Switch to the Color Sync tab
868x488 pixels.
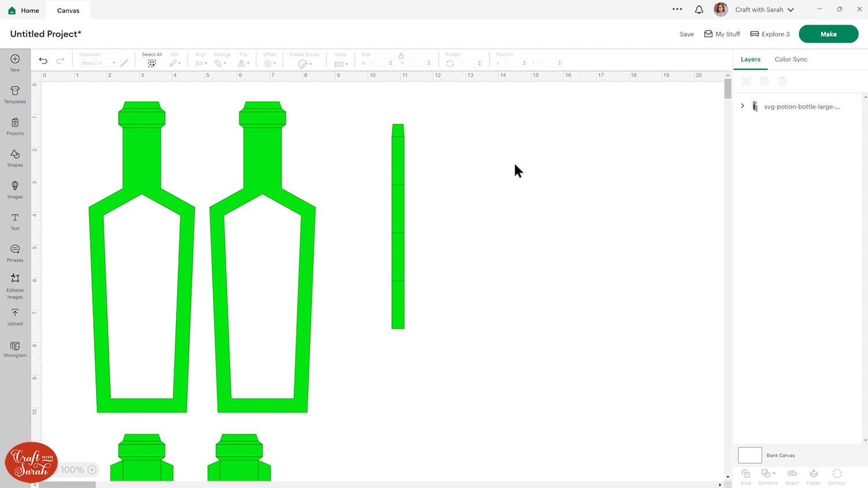[x=791, y=60]
